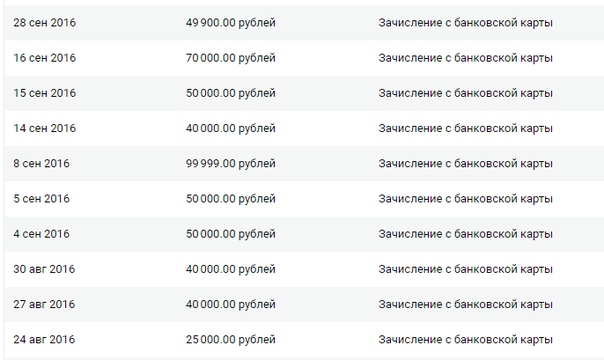Select the 50 000.00 рублей amount on 4 сен
Viewport: 604px width, 360px height.
point(230,234)
